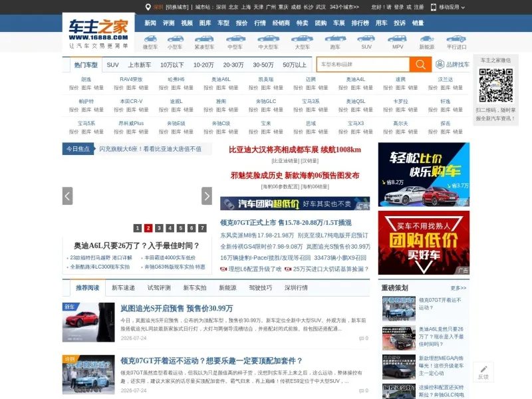
Task: Open the 销量 nav menu
Action: pos(418,23)
